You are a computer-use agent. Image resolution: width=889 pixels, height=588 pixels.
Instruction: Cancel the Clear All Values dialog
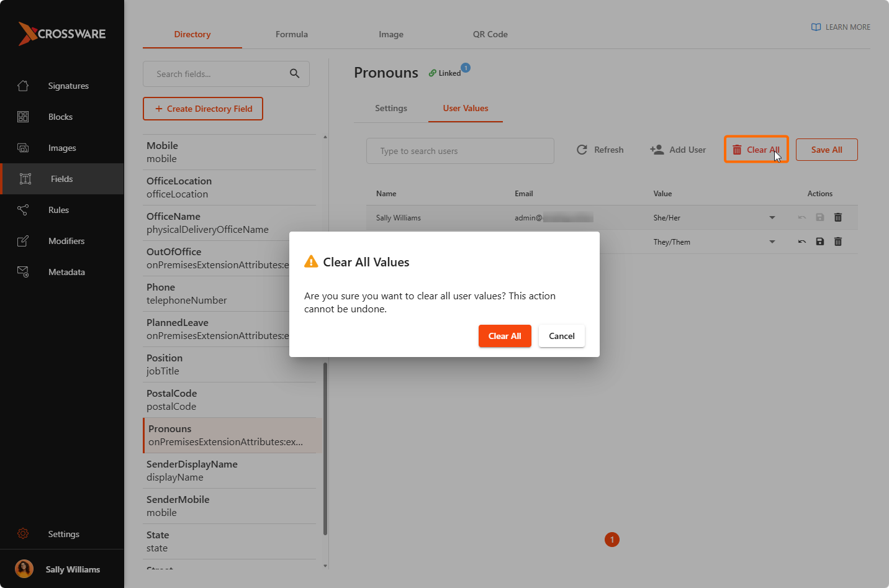click(562, 336)
